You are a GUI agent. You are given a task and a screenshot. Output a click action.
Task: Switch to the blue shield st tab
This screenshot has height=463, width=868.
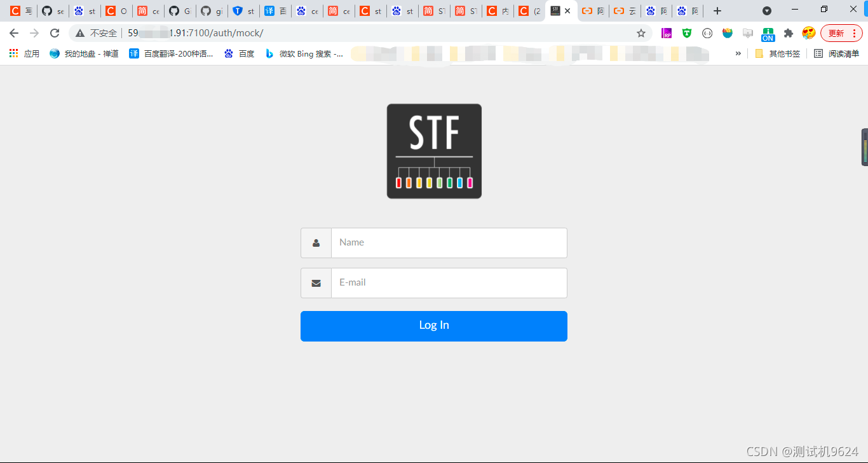(243, 11)
